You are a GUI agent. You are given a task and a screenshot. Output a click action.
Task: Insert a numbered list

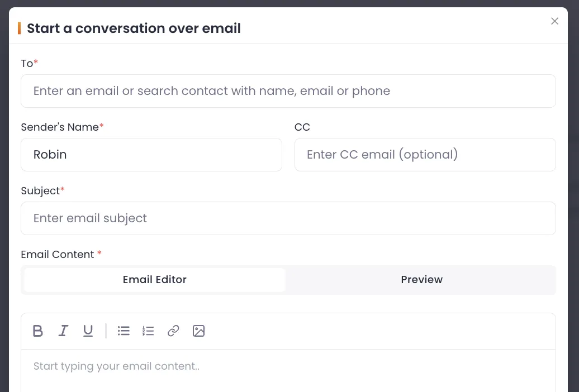point(148,331)
